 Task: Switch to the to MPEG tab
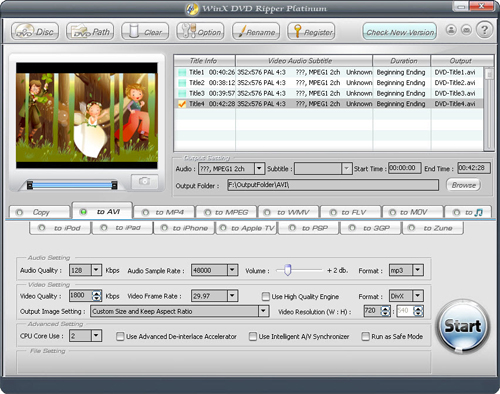tap(226, 212)
